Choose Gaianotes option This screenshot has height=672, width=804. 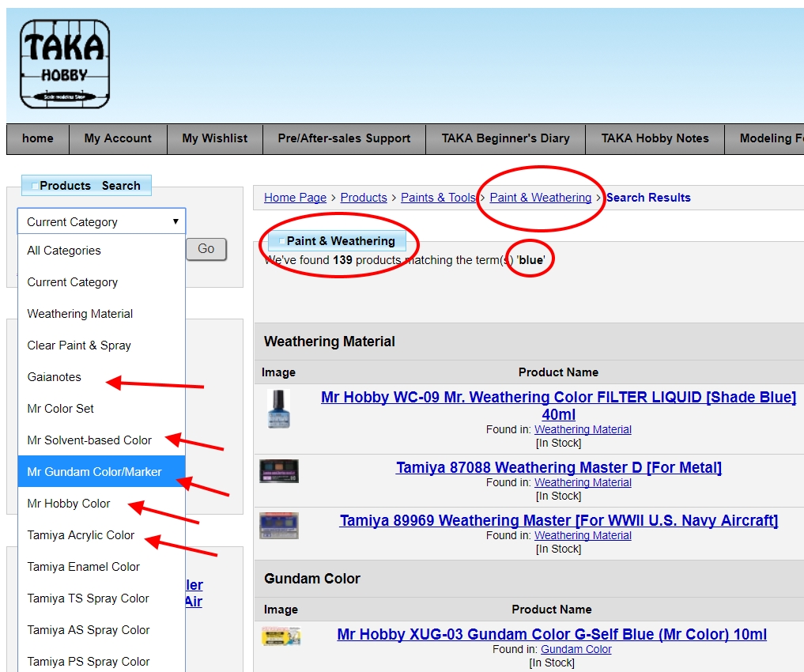pyautogui.click(x=101, y=377)
